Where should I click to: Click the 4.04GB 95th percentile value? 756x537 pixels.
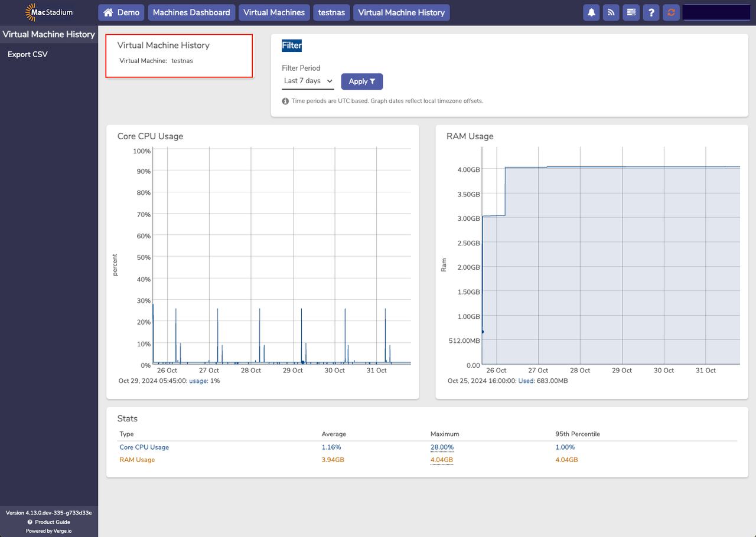566,460
